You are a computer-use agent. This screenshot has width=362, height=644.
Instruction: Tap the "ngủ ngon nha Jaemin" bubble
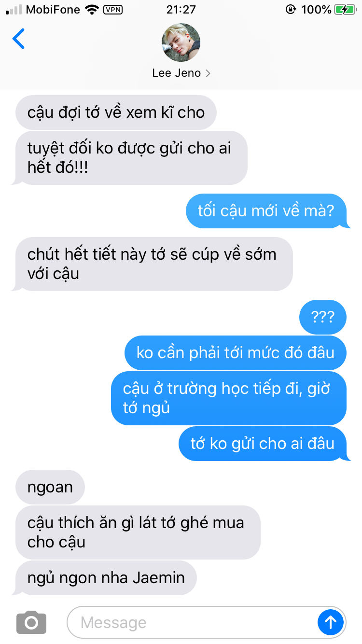coord(106,578)
